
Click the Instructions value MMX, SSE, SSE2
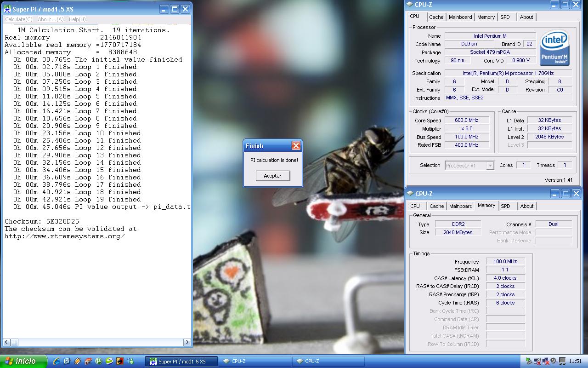(x=508, y=98)
